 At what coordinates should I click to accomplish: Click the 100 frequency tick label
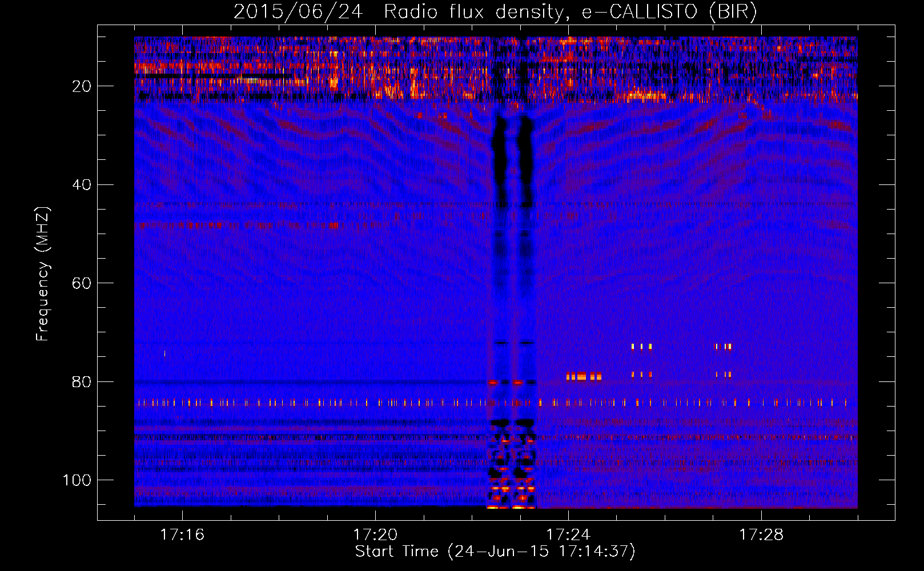point(77,480)
